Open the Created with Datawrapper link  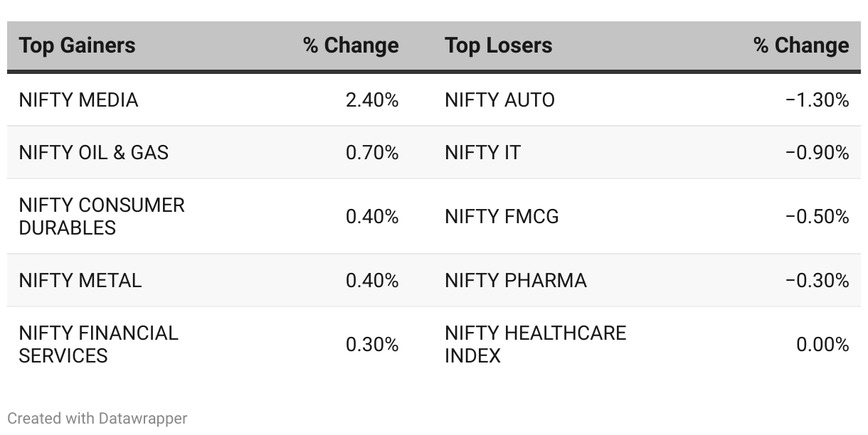pos(97,418)
